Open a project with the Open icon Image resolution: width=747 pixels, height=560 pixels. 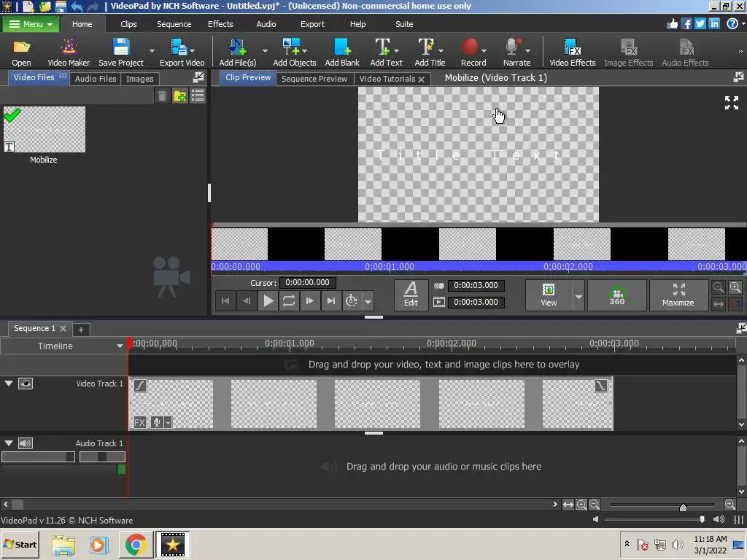pos(21,52)
